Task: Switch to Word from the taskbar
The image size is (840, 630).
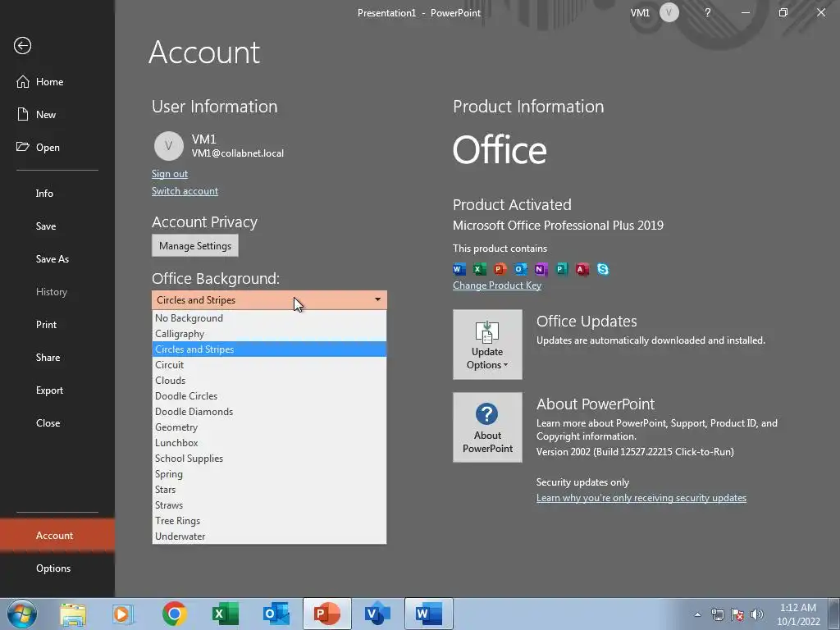Action: pos(428,614)
